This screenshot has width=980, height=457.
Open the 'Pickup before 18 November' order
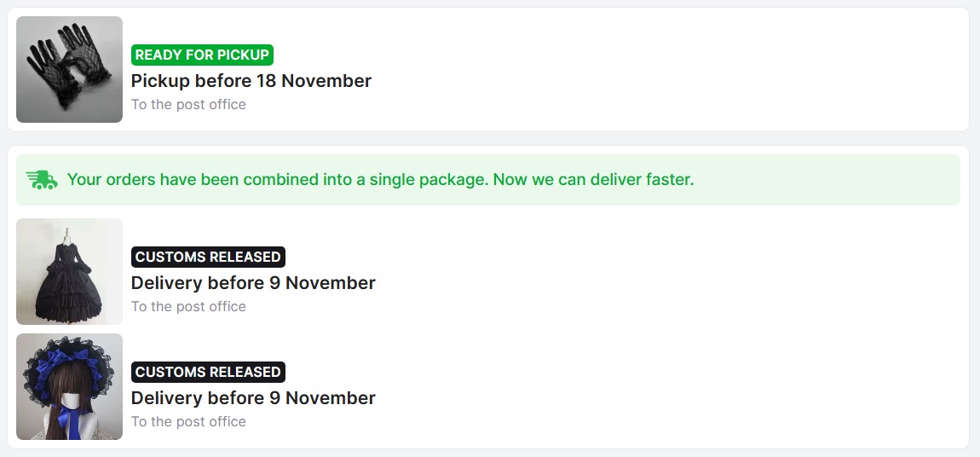tap(251, 81)
